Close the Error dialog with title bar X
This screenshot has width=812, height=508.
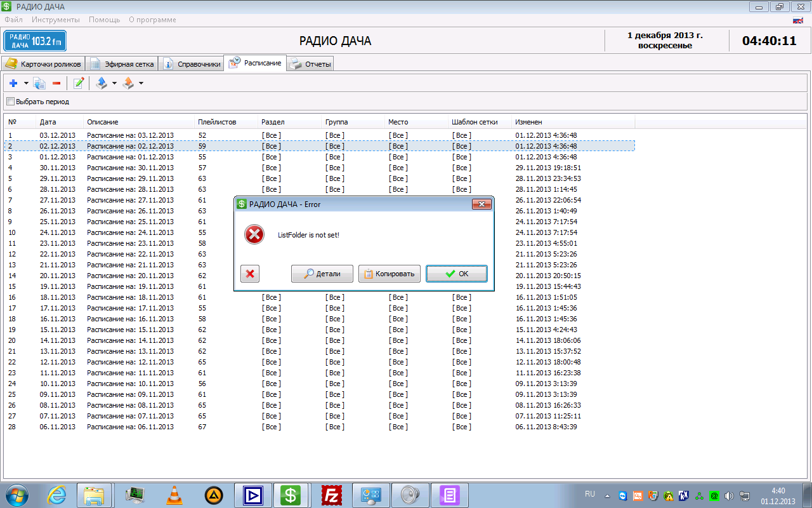pos(481,204)
